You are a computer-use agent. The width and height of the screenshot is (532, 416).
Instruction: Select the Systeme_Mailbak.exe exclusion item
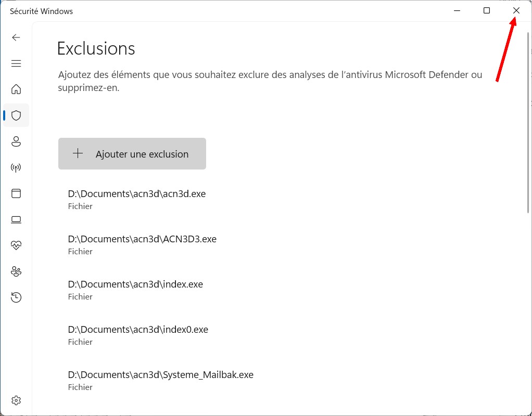(x=160, y=380)
